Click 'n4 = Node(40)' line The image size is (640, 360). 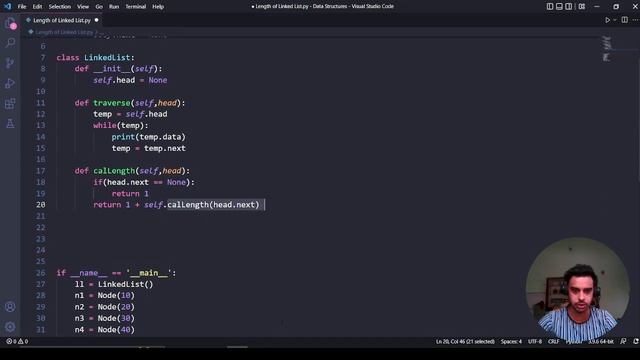104,329
